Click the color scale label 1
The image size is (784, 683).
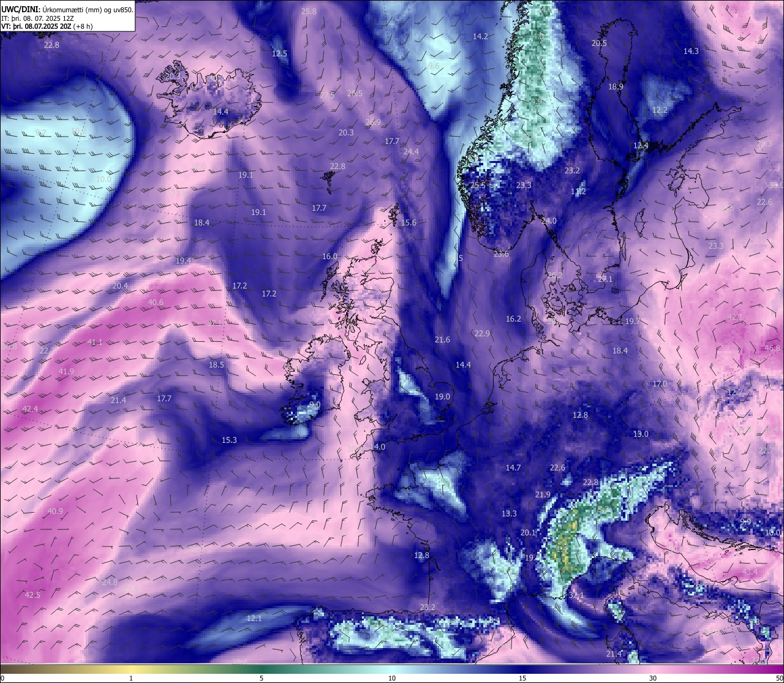pyautogui.click(x=131, y=678)
